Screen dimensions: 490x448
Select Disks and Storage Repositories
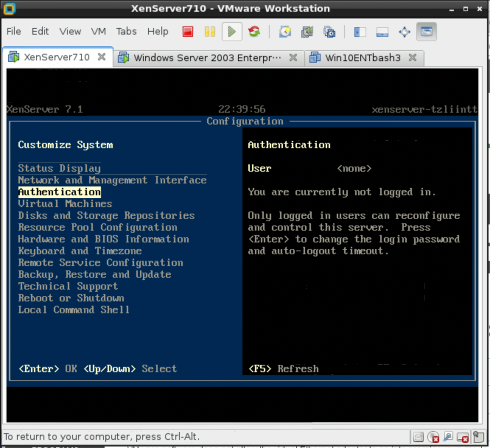[106, 215]
